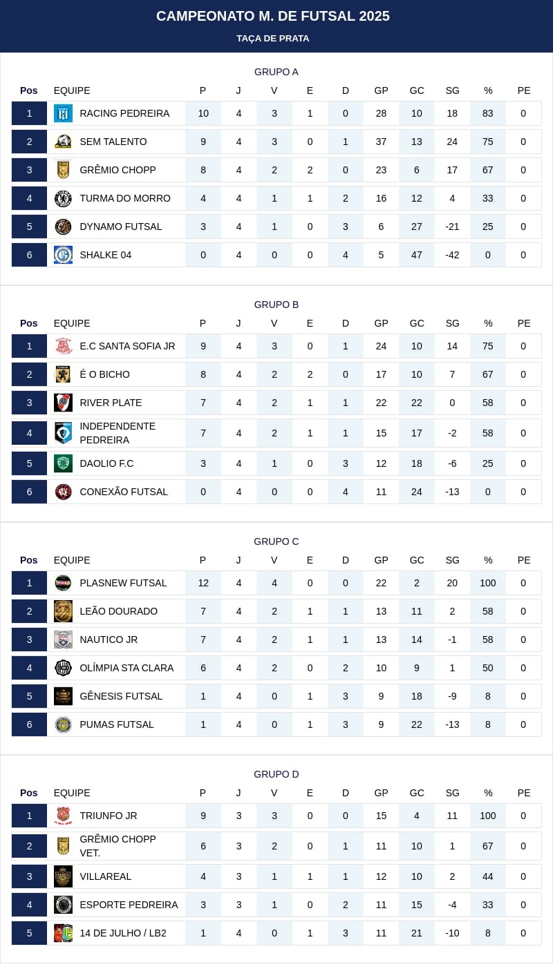
Task: Click the Campeonato M. de Futsal 2025 title
Action: point(273,16)
